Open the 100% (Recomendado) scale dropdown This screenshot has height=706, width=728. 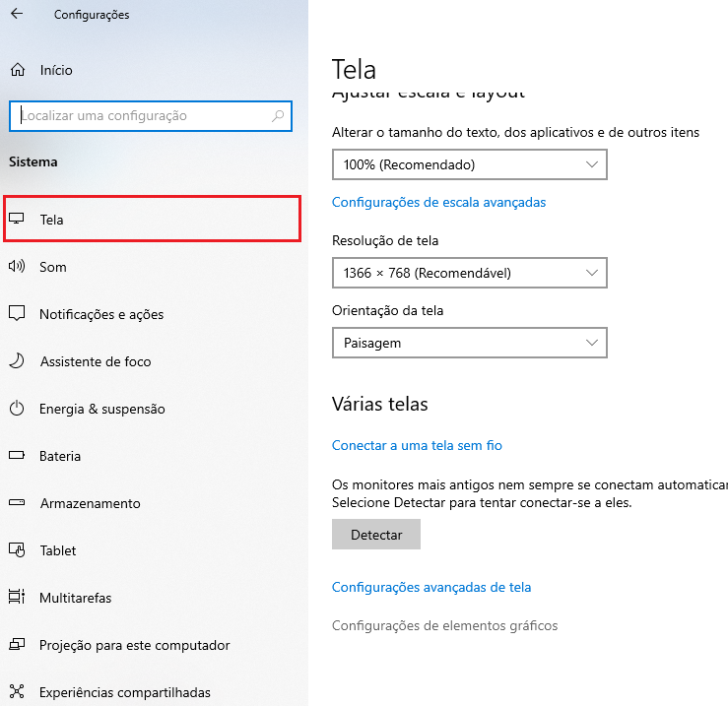(470, 164)
